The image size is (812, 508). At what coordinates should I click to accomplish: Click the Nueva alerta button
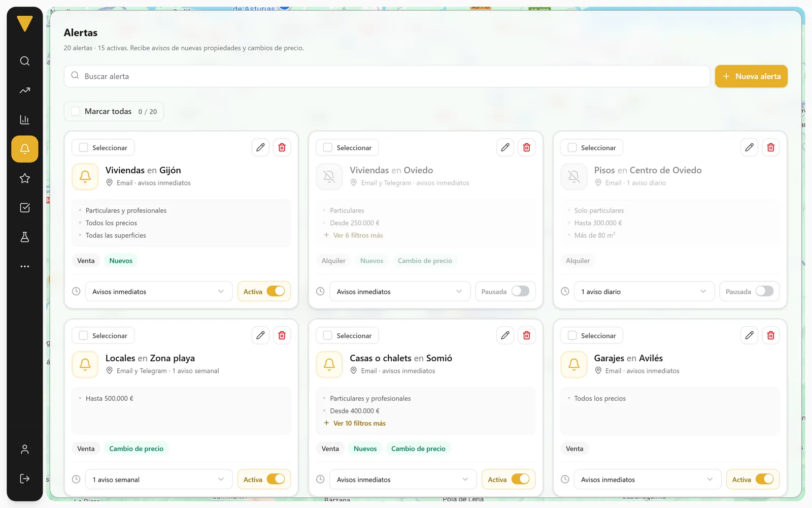coord(751,76)
